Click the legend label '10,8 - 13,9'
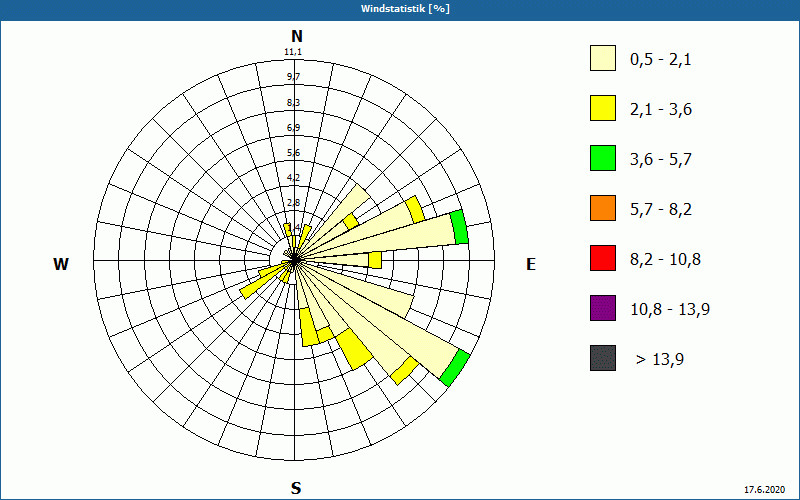The width and height of the screenshot is (800, 500). click(670, 310)
